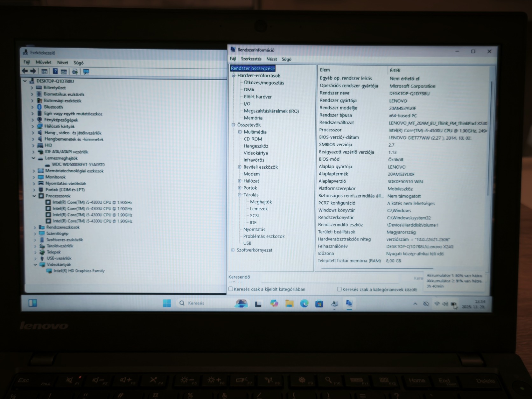
Task: Click the webcam icon beside Fényképezőgépek
Action: (39, 120)
